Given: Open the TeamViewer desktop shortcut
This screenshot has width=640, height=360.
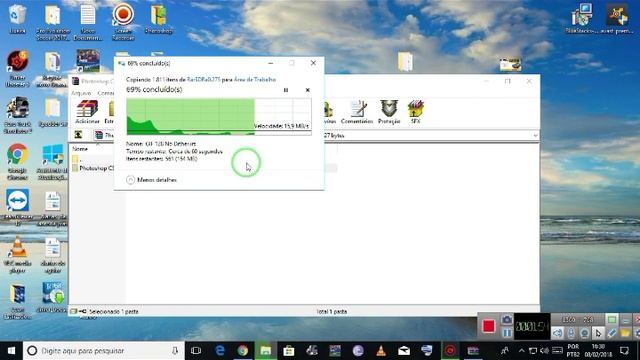Looking at the screenshot, I should tap(18, 207).
